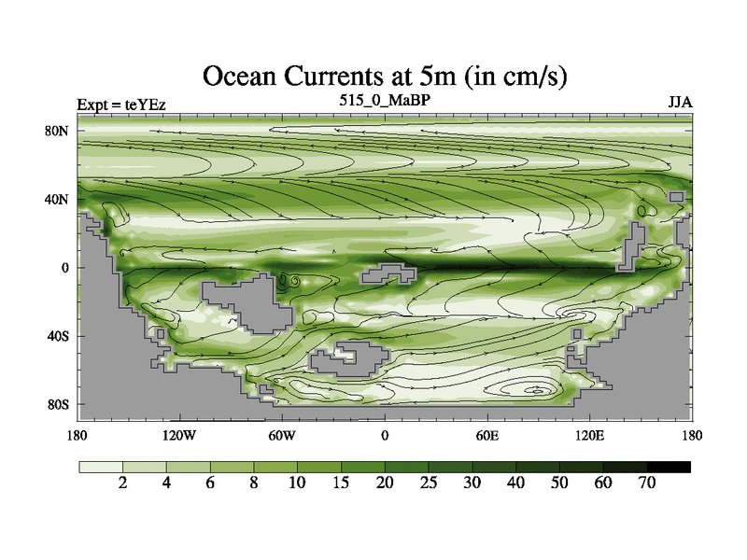This screenshot has width=747, height=560.
Task: Select the 40S latitude tick label
Action: click(x=60, y=336)
